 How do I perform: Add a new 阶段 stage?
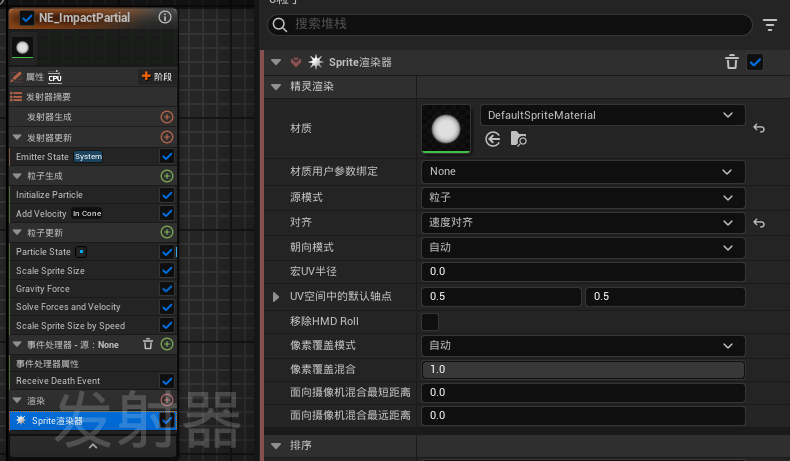[x=157, y=77]
